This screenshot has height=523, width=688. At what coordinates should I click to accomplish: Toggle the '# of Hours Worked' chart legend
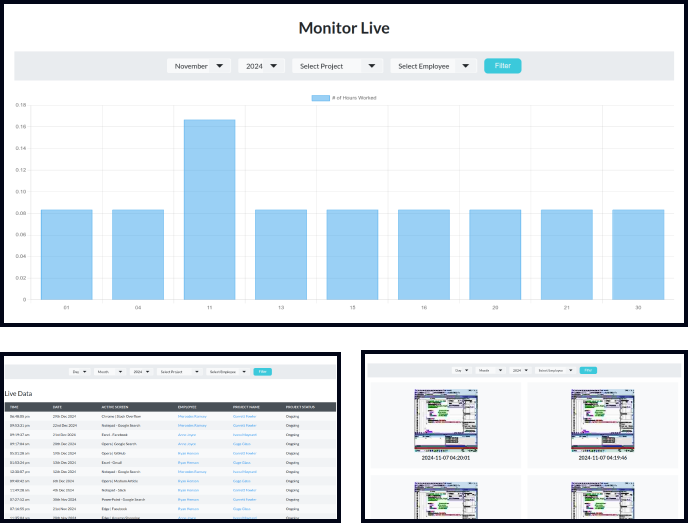coord(344,98)
